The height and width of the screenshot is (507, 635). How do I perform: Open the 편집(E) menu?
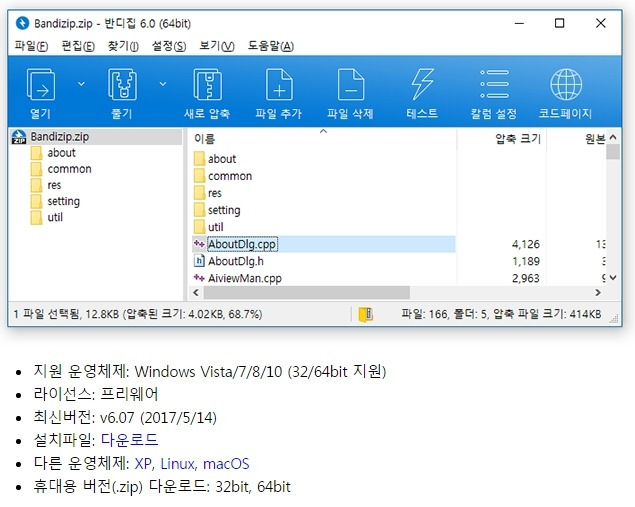78,46
